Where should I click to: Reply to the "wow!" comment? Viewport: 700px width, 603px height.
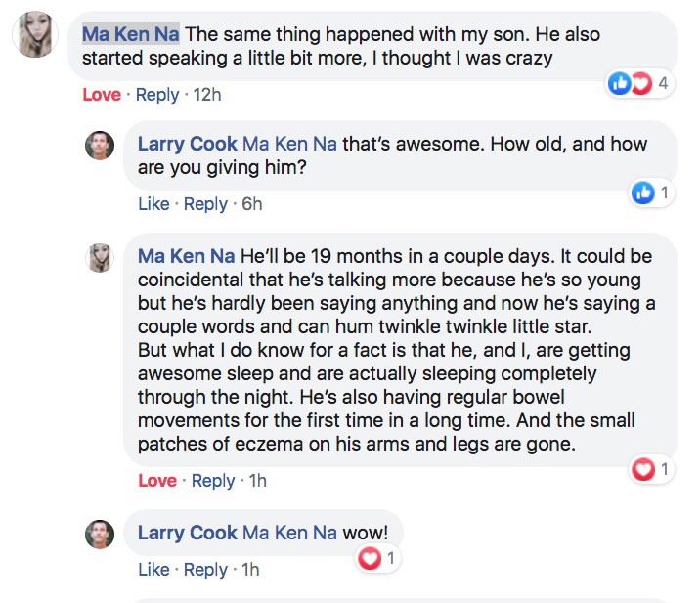pyautogui.click(x=205, y=570)
